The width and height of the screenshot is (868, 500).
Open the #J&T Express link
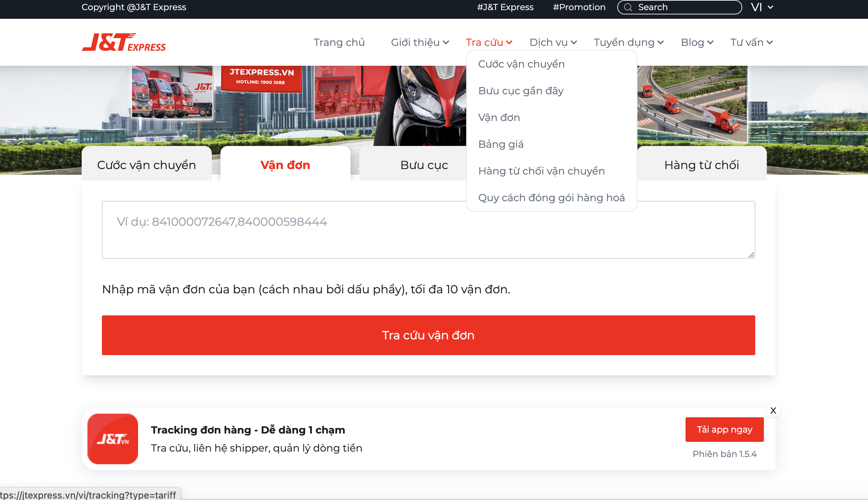[505, 7]
